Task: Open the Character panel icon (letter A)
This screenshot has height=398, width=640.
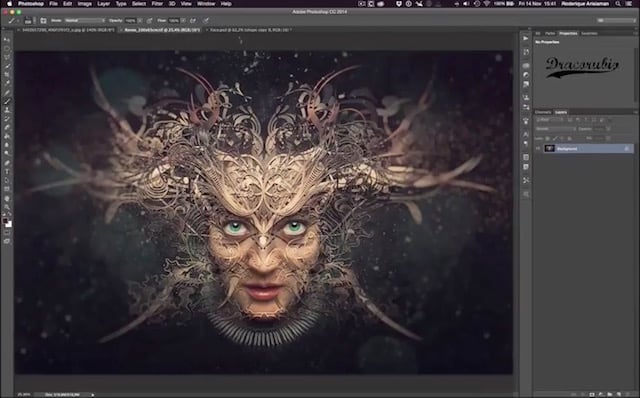Action: click(526, 134)
